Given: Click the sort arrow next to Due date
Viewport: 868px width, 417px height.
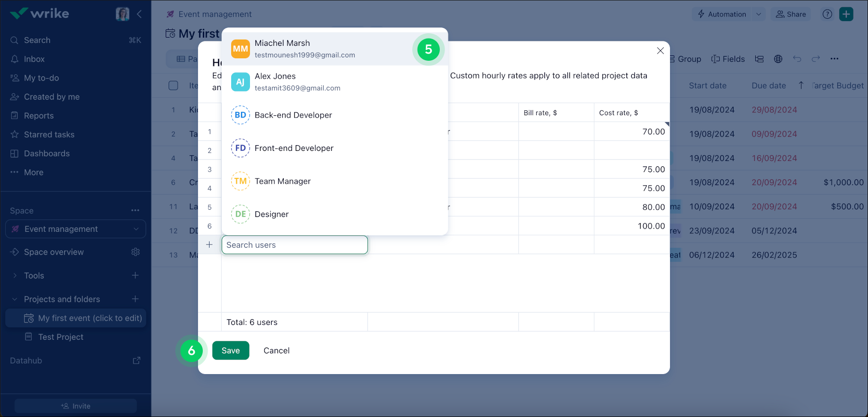Looking at the screenshot, I should click(x=801, y=85).
